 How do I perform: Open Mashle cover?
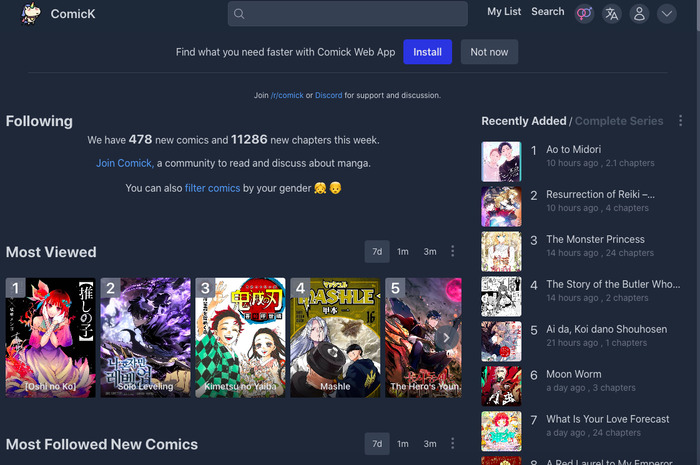click(x=335, y=337)
